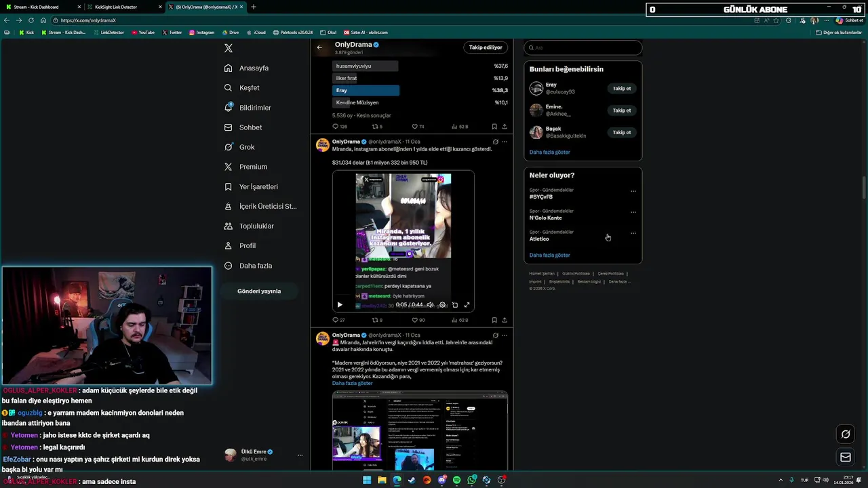Open more options for #BYÇvFB trend
This screenshot has width=868, height=488.
[x=633, y=191]
